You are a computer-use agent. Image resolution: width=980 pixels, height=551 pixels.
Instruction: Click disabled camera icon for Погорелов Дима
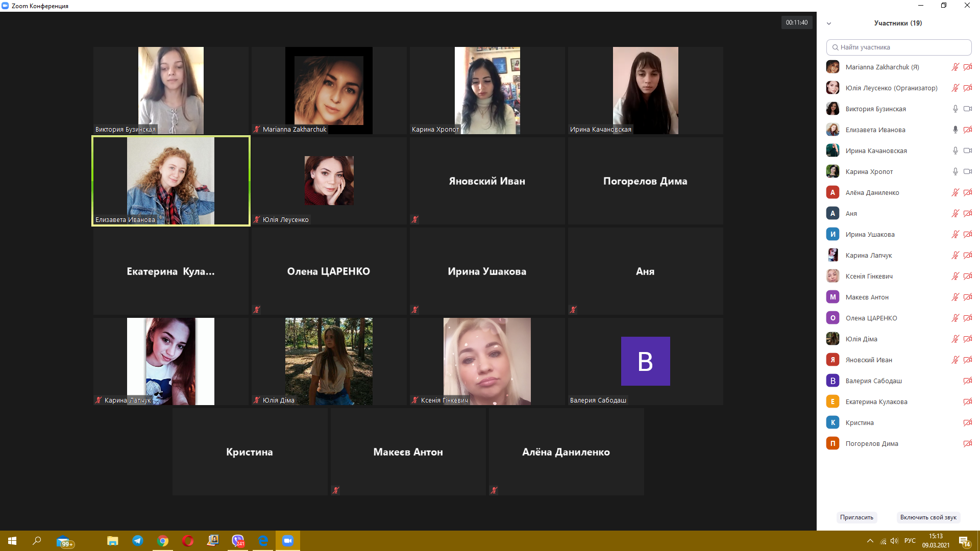click(967, 443)
